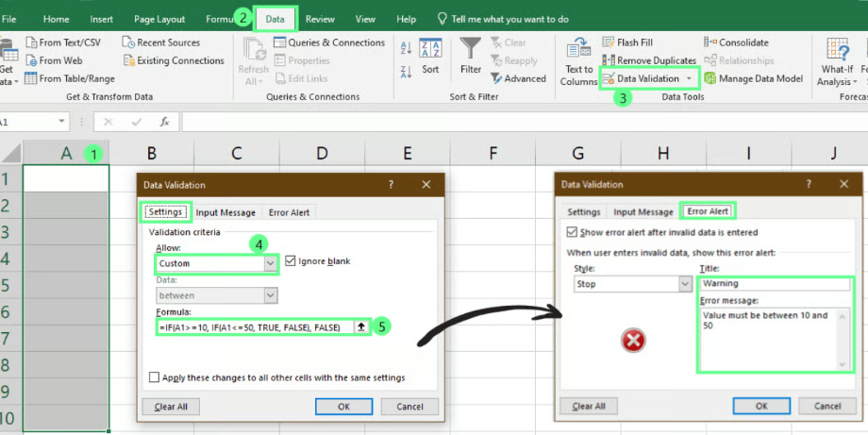The height and width of the screenshot is (435, 868).
Task: Toggle the Ignore blank checkbox
Action: [x=291, y=261]
